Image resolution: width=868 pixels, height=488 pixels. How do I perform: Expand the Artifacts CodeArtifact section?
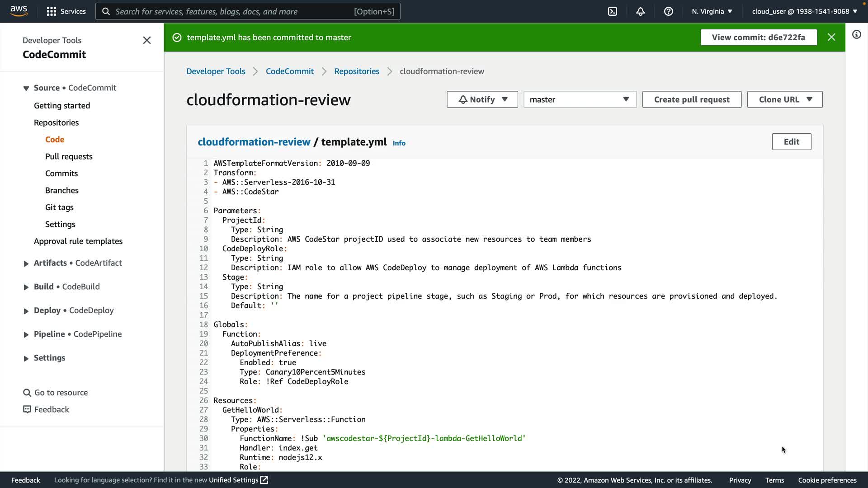[x=26, y=263]
